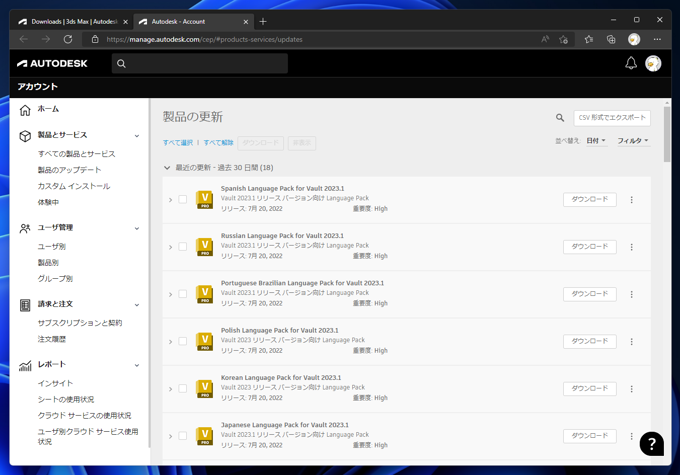This screenshot has width=680, height=475.
Task: Open カスタム インストール in sidebar
Action: pyautogui.click(x=74, y=186)
